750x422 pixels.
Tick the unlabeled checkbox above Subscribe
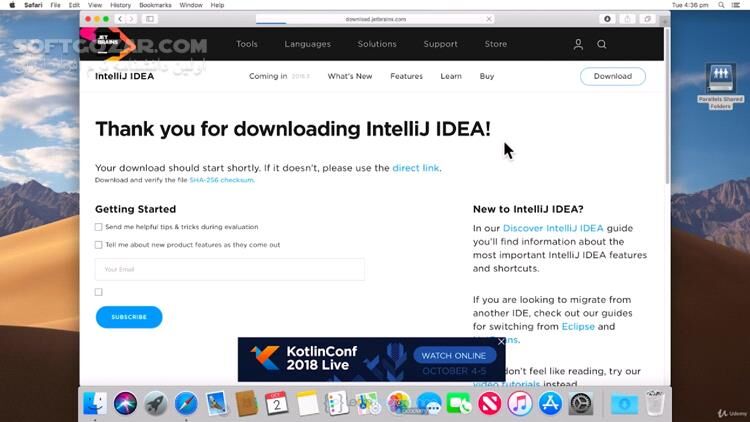tap(99, 292)
